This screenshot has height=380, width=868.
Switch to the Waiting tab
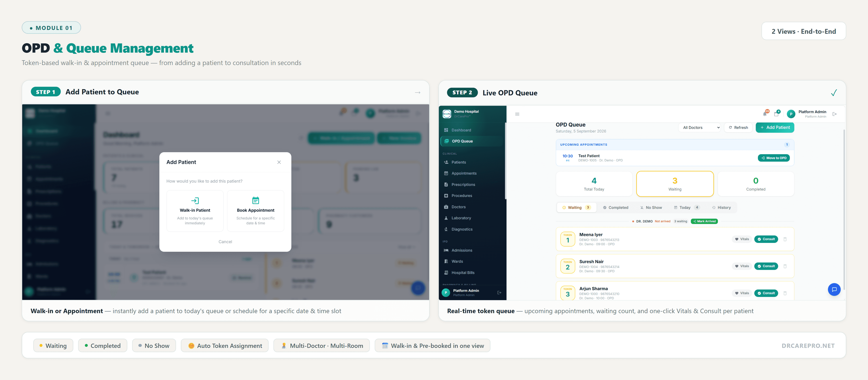577,207
